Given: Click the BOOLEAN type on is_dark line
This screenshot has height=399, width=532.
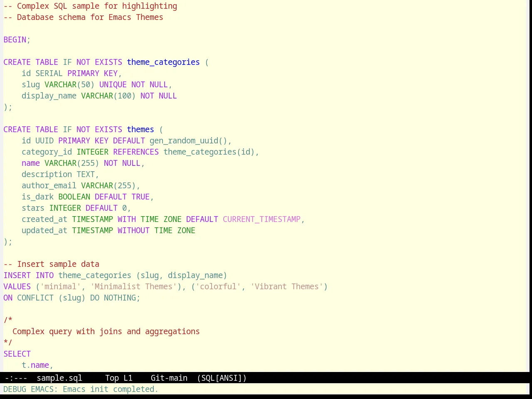Looking at the screenshot, I should tap(74, 197).
